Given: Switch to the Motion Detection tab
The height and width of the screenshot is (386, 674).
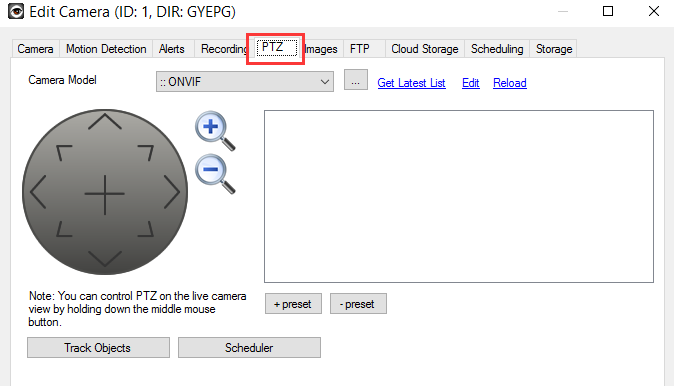Looking at the screenshot, I should click(x=106, y=49).
